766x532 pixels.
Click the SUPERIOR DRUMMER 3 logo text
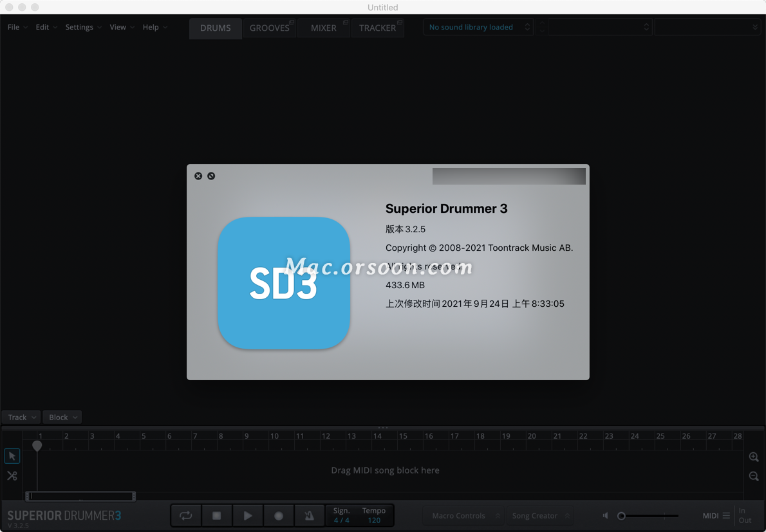[x=64, y=515]
